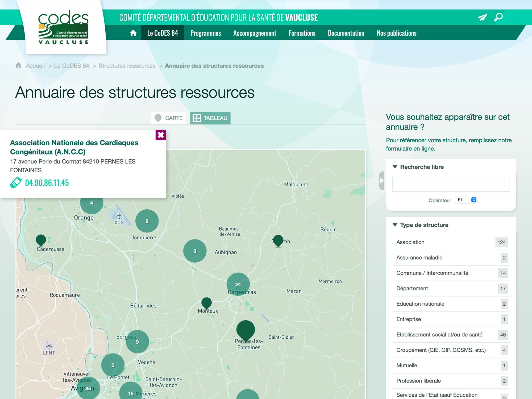Open the Carpentras cluster of 24
The width and height of the screenshot is (532, 399).
coord(238,284)
